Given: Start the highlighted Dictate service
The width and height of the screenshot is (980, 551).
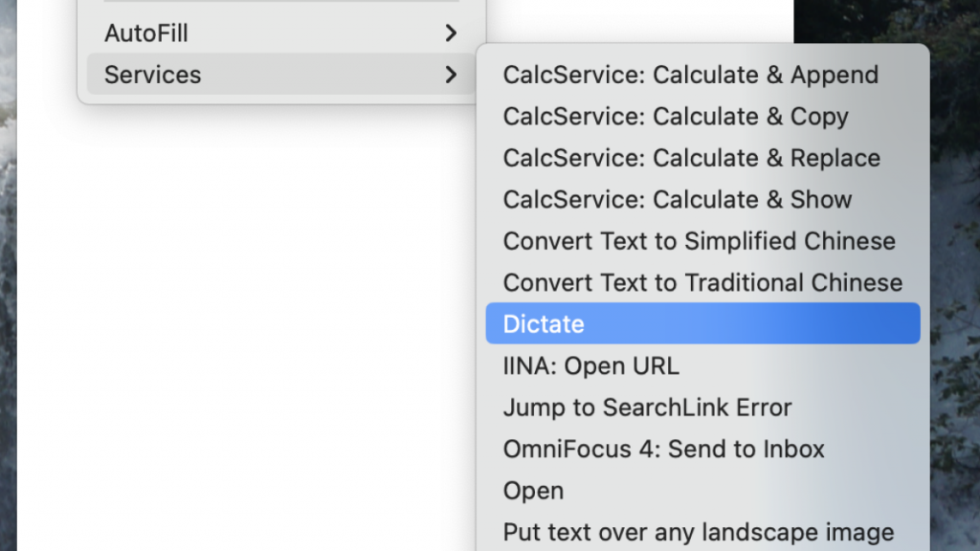Looking at the screenshot, I should (x=544, y=324).
